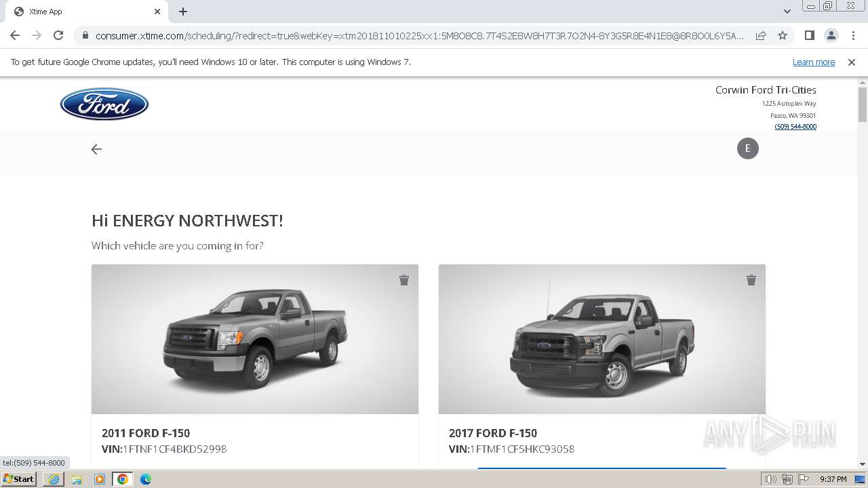Click Chrome's back navigation button
Viewport: 868px width, 488px height.
tap(15, 35)
